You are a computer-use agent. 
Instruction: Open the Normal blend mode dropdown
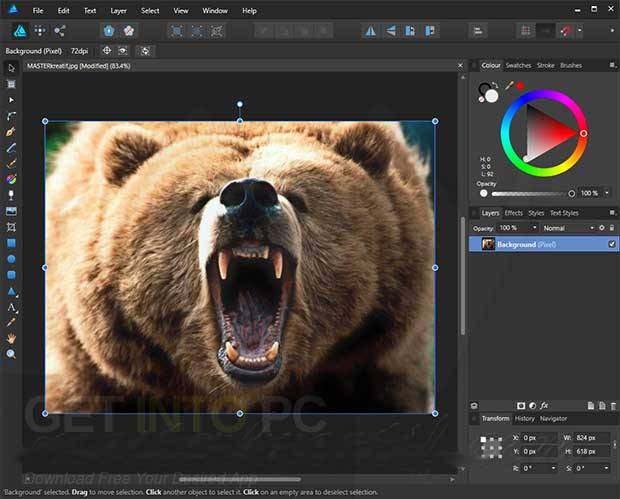tap(568, 228)
